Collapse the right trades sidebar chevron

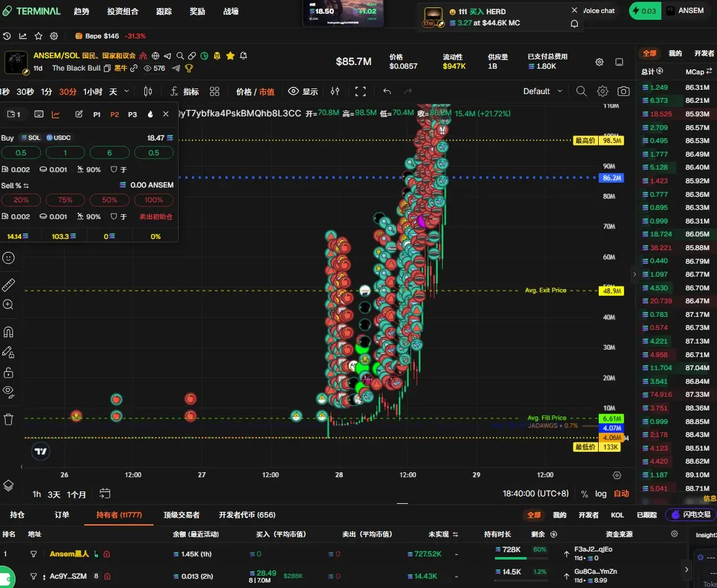pyautogui.click(x=634, y=274)
